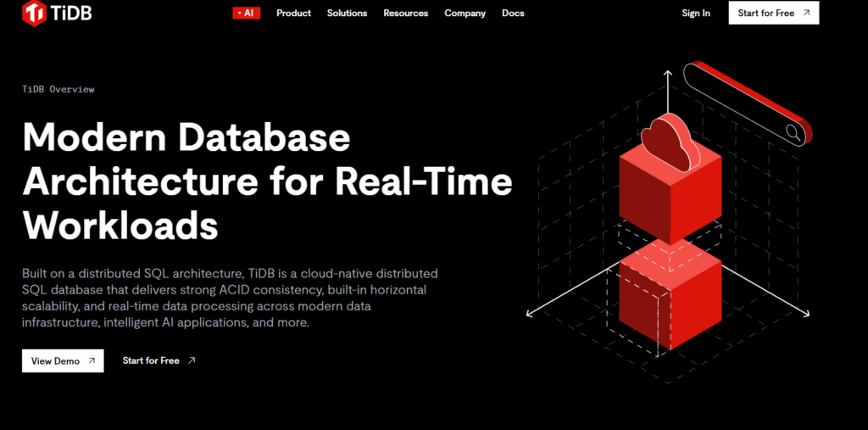Click header Start for Free button
Viewport: 868px width, 430px height.
(x=774, y=13)
